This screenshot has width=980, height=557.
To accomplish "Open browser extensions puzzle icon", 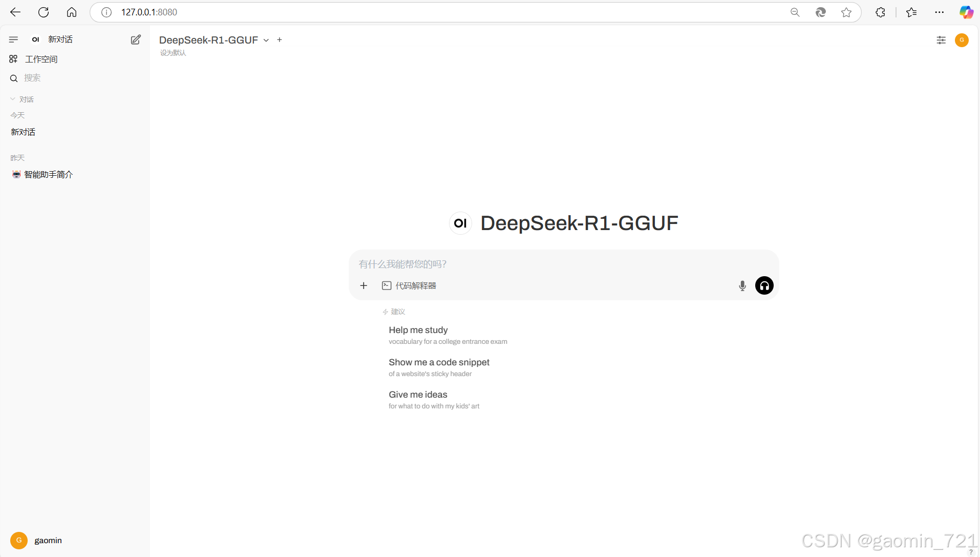I will [880, 12].
